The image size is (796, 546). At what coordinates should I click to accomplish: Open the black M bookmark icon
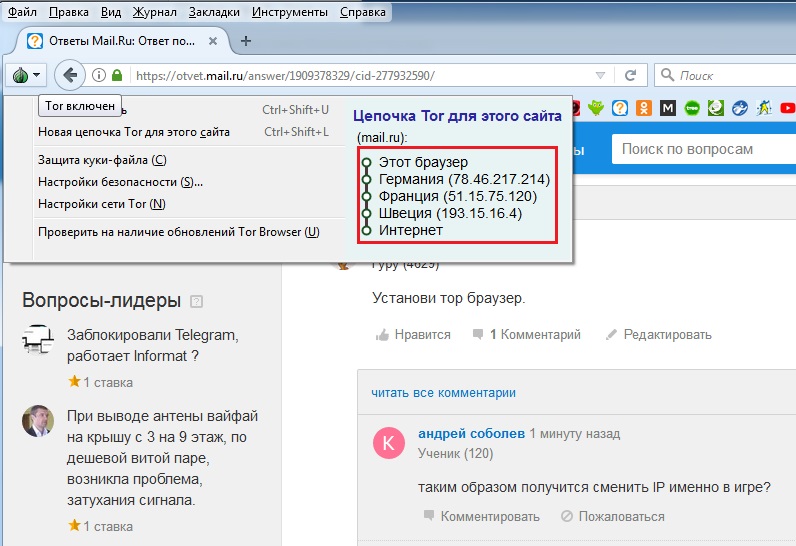[x=668, y=108]
